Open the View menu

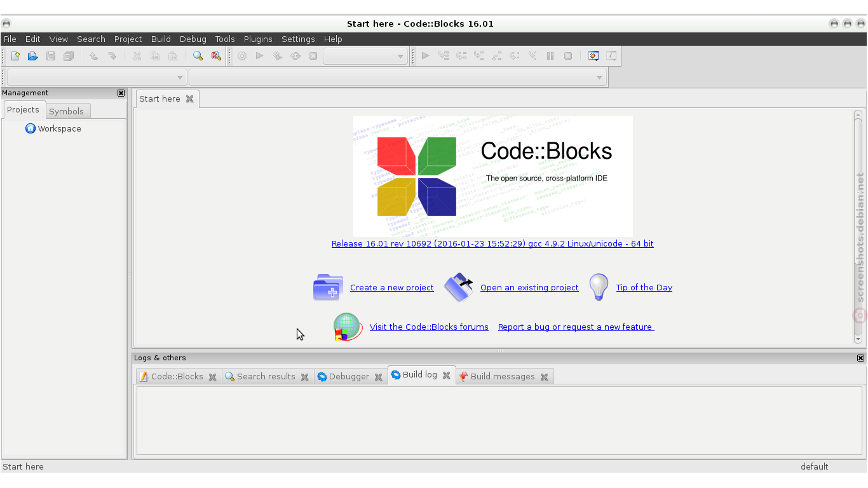[58, 39]
